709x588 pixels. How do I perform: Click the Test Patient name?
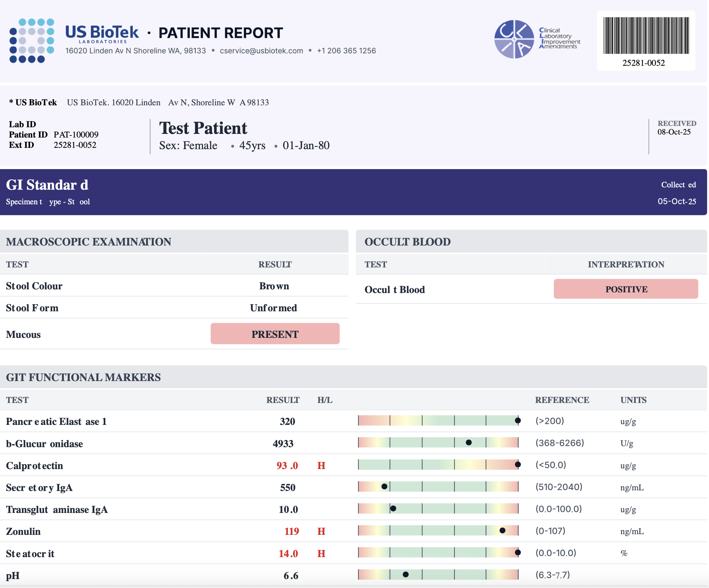(x=203, y=128)
